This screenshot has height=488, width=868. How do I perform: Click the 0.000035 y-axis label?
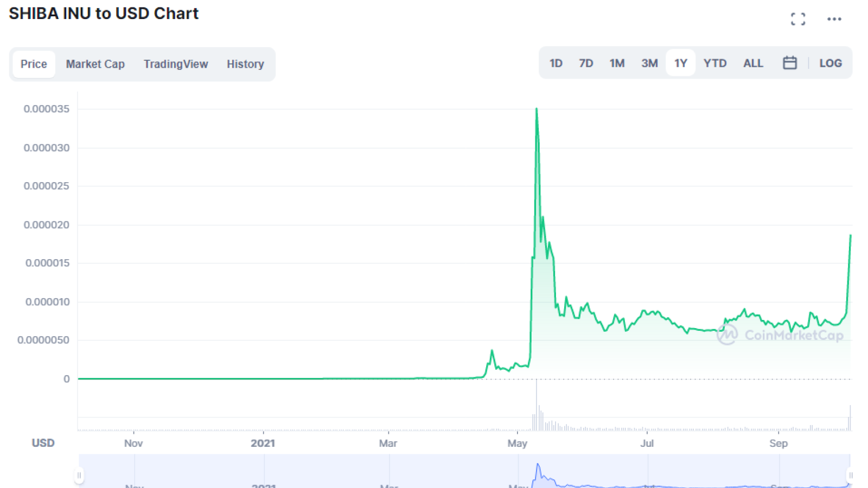pyautogui.click(x=47, y=109)
